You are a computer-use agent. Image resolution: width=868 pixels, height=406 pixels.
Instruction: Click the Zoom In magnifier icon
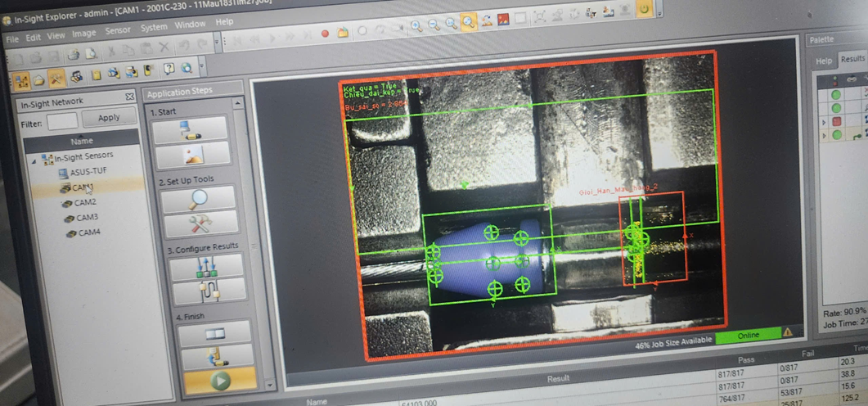point(416,25)
